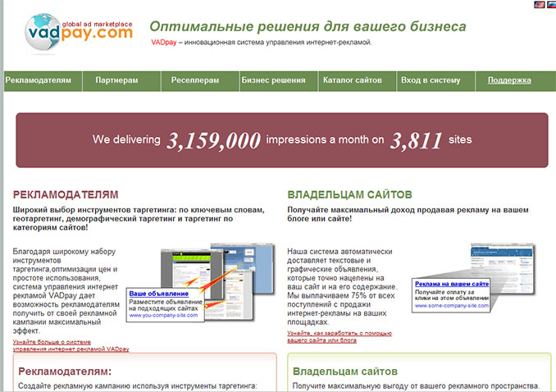Go to the Реселлерам section
The width and height of the screenshot is (556, 392).
tap(195, 80)
